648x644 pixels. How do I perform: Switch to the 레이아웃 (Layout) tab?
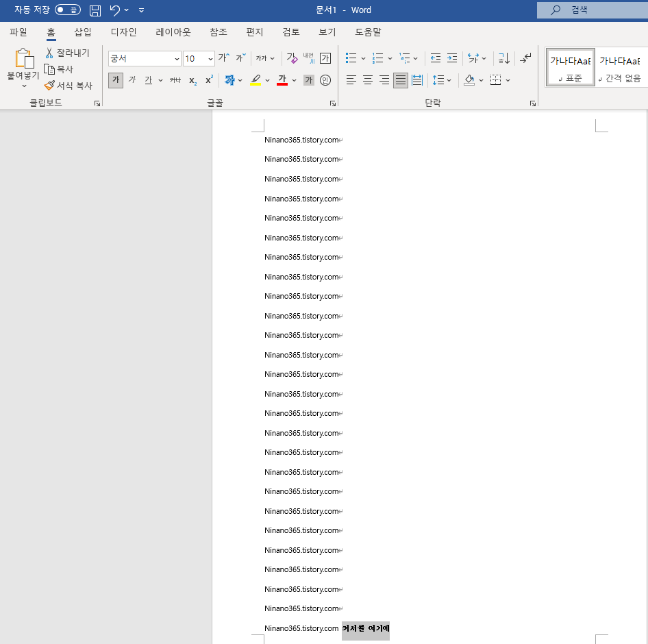pos(173,32)
